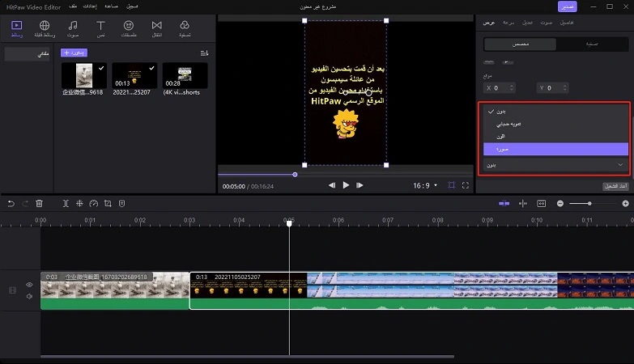Screen dimensions: 634x364
Task: Click the reset button in properties panel
Action: click(615, 186)
